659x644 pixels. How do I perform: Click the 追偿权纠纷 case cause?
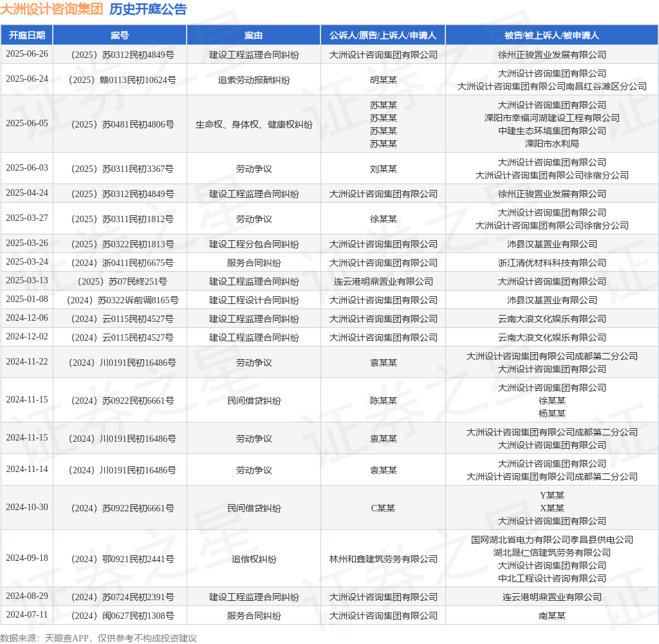click(x=254, y=559)
